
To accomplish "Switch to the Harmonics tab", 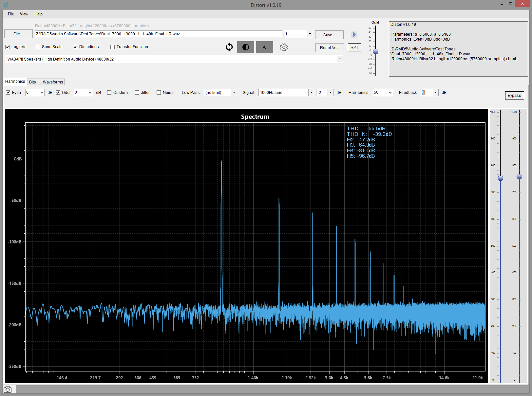I will coord(15,81).
